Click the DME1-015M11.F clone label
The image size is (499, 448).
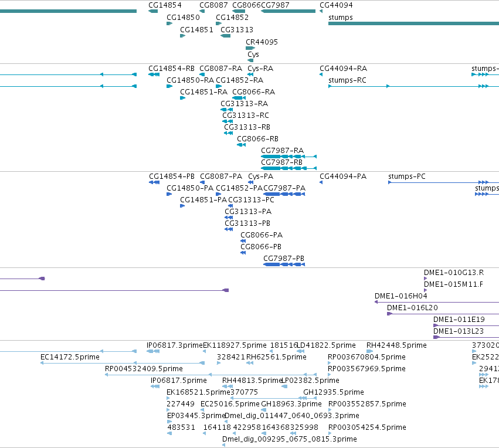[x=453, y=284]
